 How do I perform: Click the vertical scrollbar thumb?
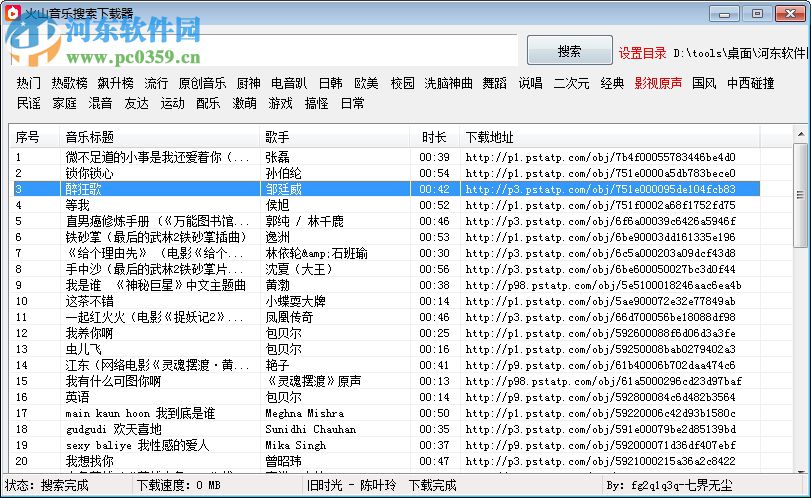(x=801, y=195)
